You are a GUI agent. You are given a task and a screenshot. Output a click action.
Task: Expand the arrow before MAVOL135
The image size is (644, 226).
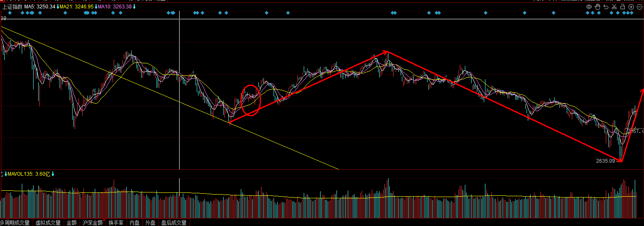[6, 174]
